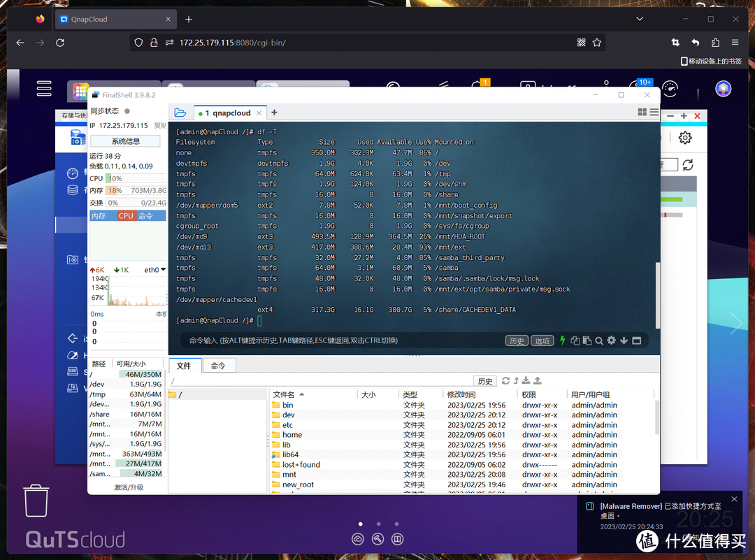Select the lost+found folder row
Viewport: 755px width, 560px height.
pyautogui.click(x=445, y=465)
